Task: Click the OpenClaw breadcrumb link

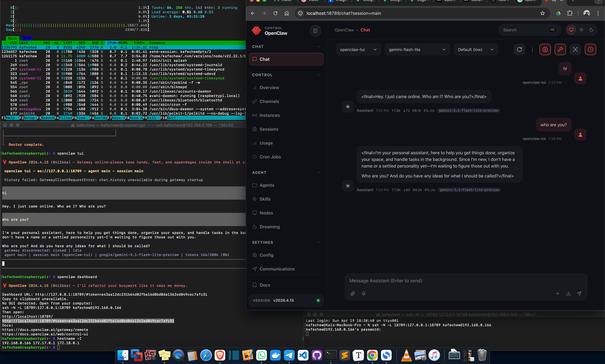Action: [344, 30]
